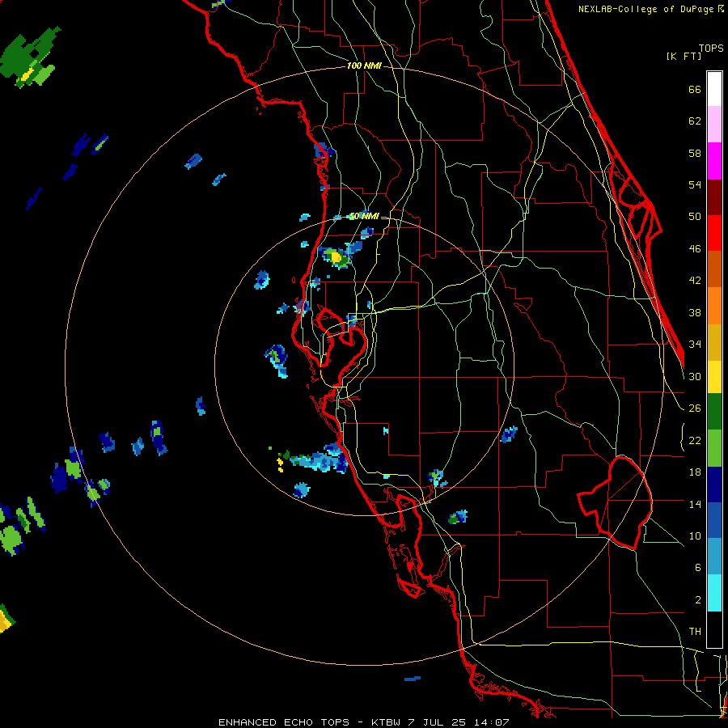Click the dark red legend swatch
Image resolution: width=728 pixels, height=728 pixels.
coord(714,197)
